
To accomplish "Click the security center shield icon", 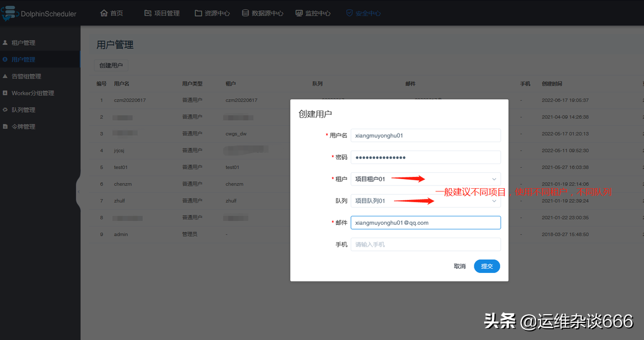I will 349,13.
